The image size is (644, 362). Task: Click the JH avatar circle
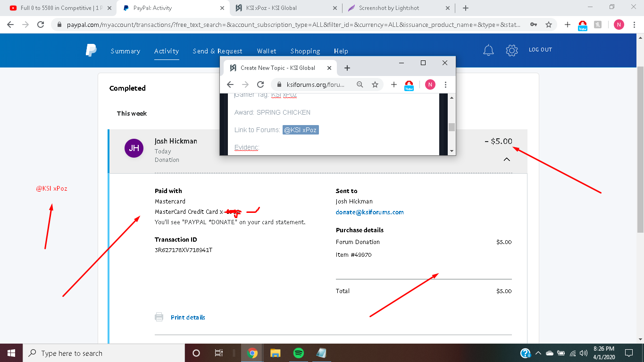[134, 148]
